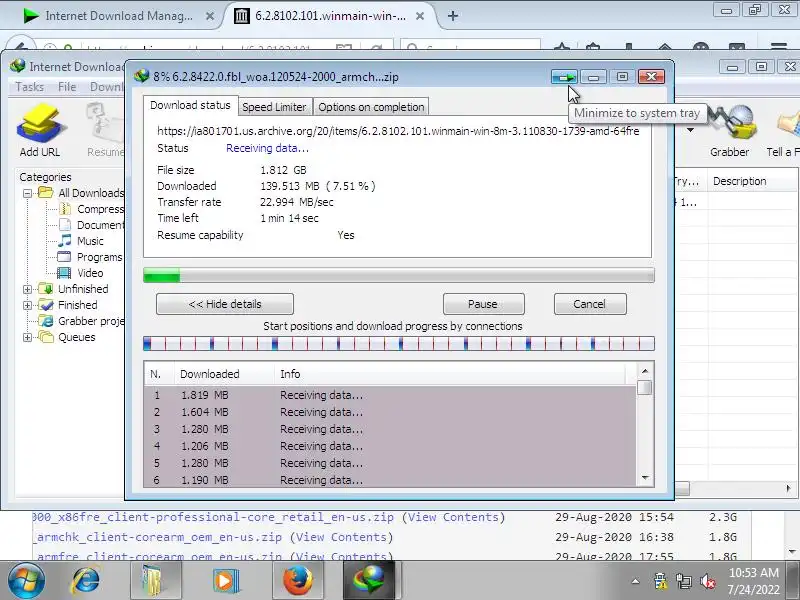Image resolution: width=800 pixels, height=600 pixels.
Task: Click the Description column header in IDM
Action: click(753, 181)
